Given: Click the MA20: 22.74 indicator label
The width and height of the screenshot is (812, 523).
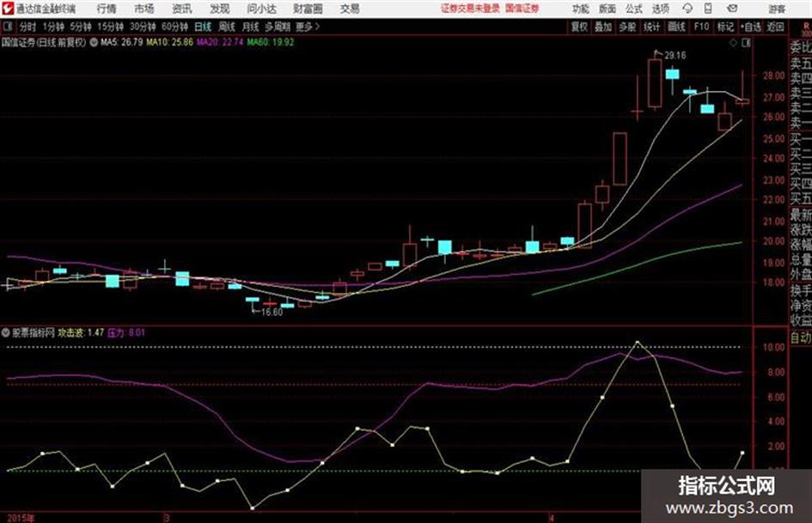Looking at the screenshot, I should coord(220,42).
